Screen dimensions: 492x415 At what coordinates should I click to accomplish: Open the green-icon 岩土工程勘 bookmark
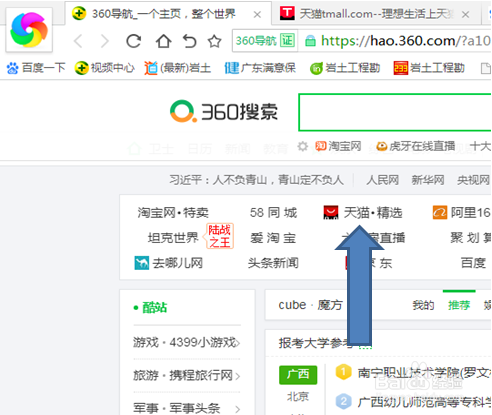[345, 68]
